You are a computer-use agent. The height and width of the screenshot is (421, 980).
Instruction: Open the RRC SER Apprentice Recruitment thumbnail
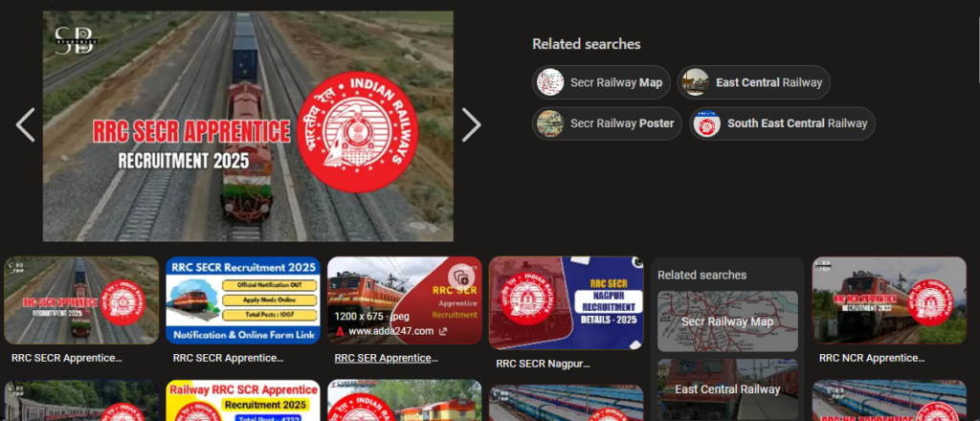click(405, 300)
